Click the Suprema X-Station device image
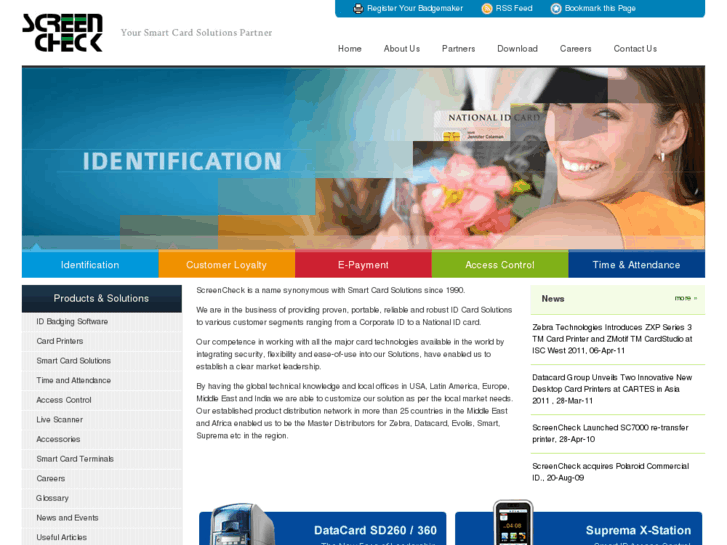The image size is (727, 545). 513,522
